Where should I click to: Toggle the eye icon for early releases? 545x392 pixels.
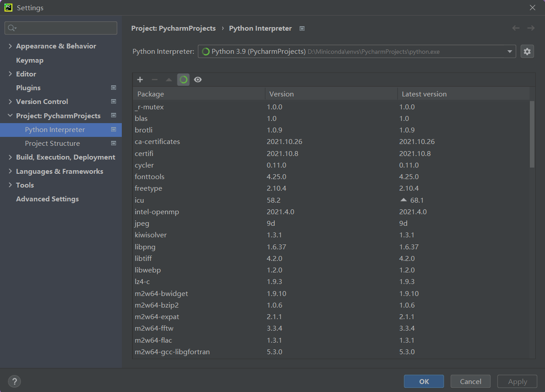(x=197, y=80)
